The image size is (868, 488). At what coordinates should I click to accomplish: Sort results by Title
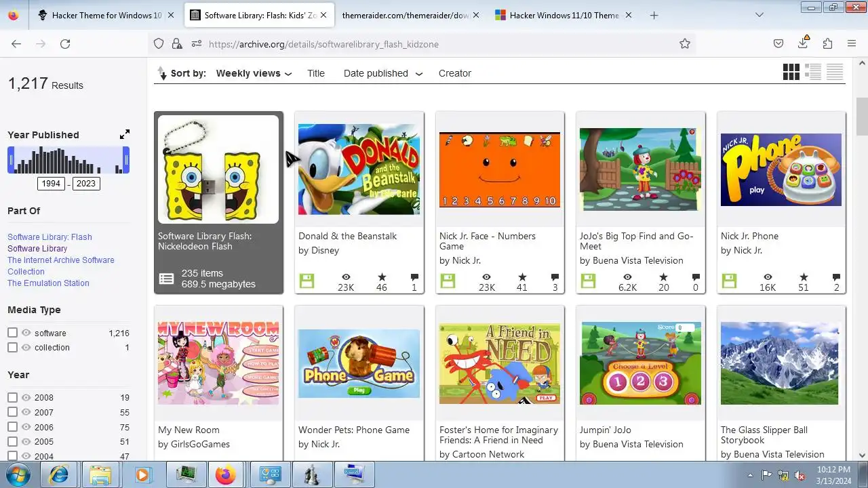[x=316, y=73]
